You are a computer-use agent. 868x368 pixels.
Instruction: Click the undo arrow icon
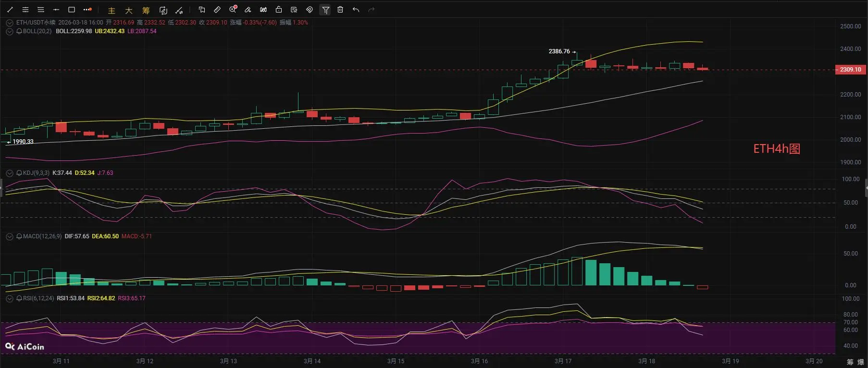356,10
